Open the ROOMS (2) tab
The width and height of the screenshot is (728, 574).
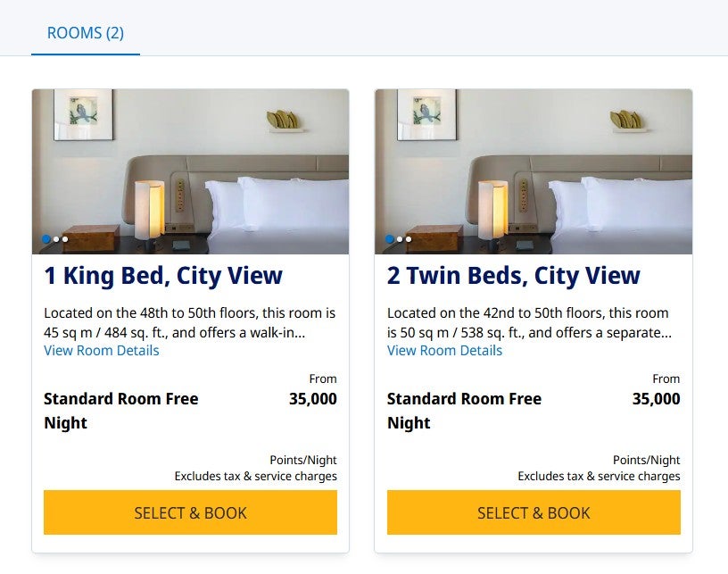85,34
